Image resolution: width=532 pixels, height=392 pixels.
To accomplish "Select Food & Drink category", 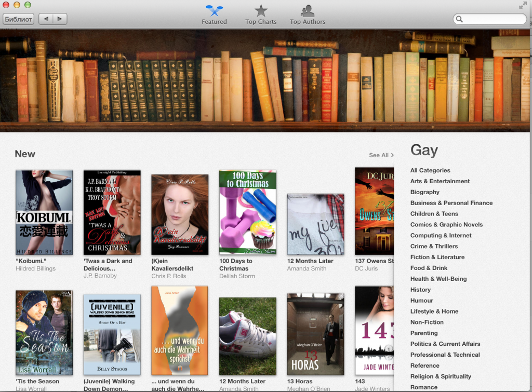I will pos(429,268).
